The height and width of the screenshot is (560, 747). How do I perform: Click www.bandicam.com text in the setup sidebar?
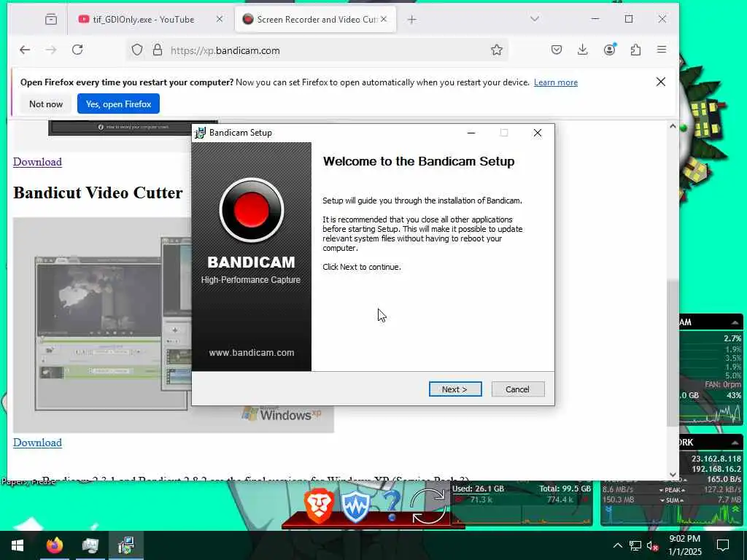(252, 353)
